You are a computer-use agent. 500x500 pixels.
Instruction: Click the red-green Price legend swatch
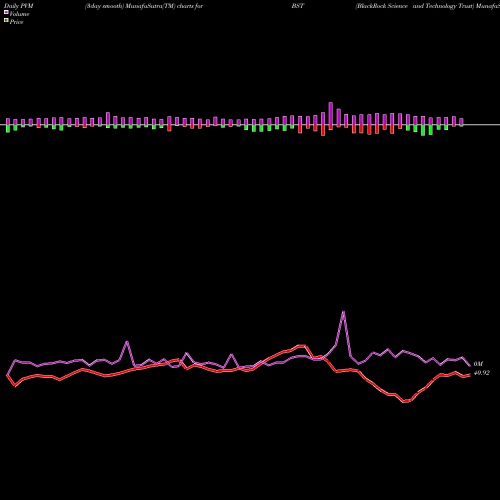click(x=6, y=21)
